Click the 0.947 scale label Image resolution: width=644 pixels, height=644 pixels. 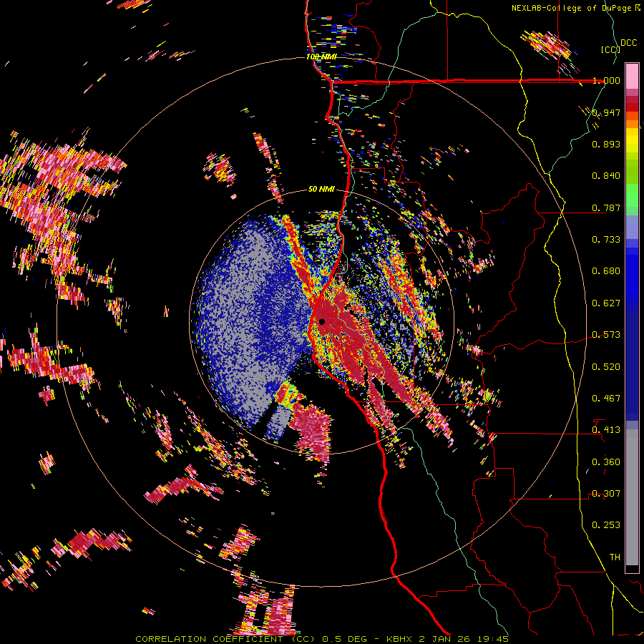(606, 112)
